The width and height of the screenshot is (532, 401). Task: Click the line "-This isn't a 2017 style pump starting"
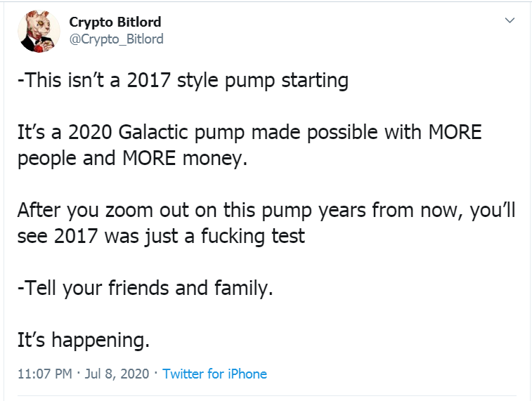point(183,80)
